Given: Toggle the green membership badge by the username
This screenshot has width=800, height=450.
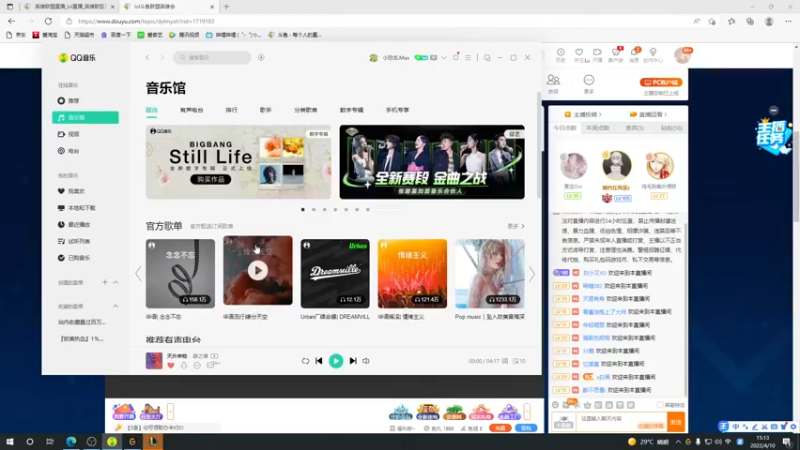Looking at the screenshot, I should click(x=421, y=58).
